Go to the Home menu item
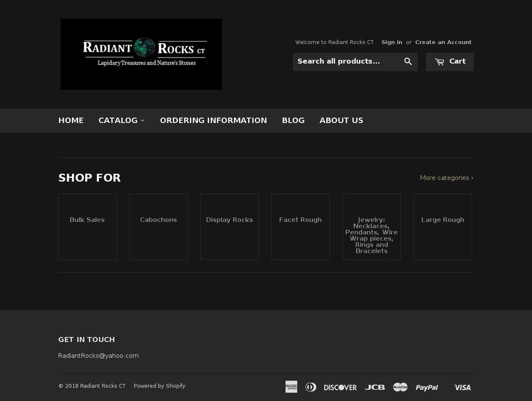This screenshot has height=401, width=532. click(x=71, y=120)
